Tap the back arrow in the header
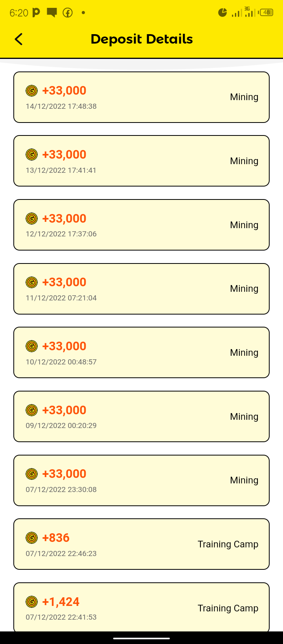This screenshot has width=283, height=644. pyautogui.click(x=18, y=39)
